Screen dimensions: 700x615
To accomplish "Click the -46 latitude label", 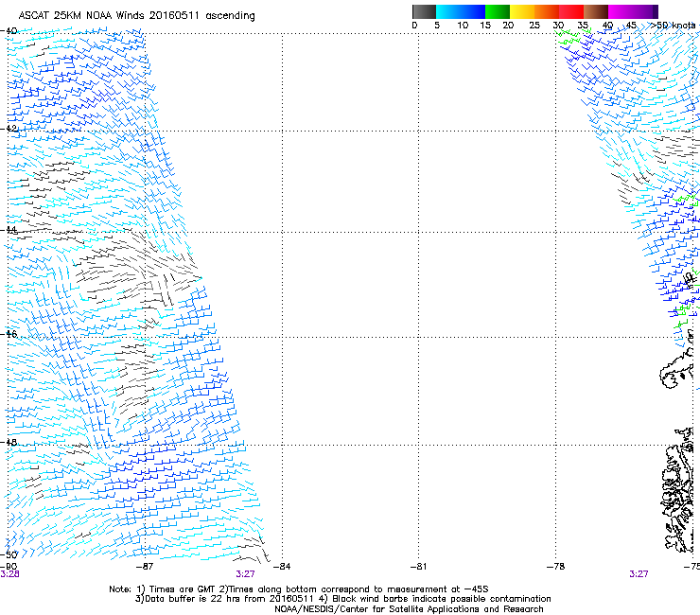I will point(9,334).
